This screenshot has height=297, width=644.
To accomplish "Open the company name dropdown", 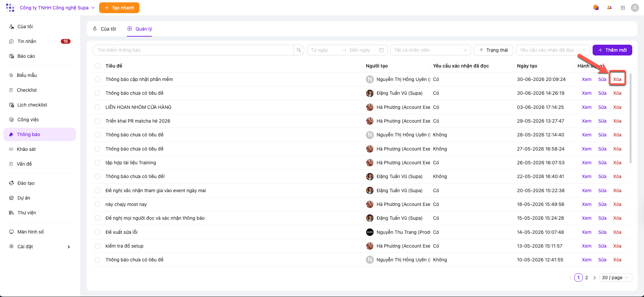I will coord(57,8).
